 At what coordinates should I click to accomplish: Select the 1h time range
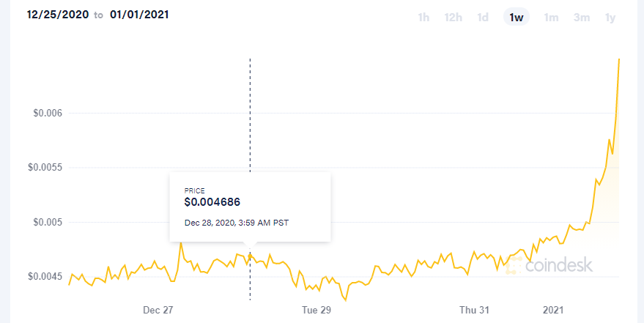pos(423,18)
